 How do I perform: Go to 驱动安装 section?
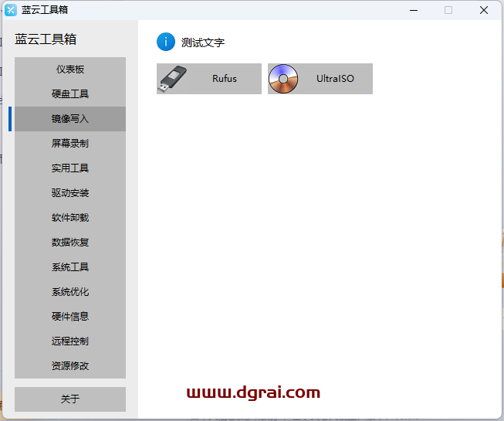pyautogui.click(x=70, y=193)
